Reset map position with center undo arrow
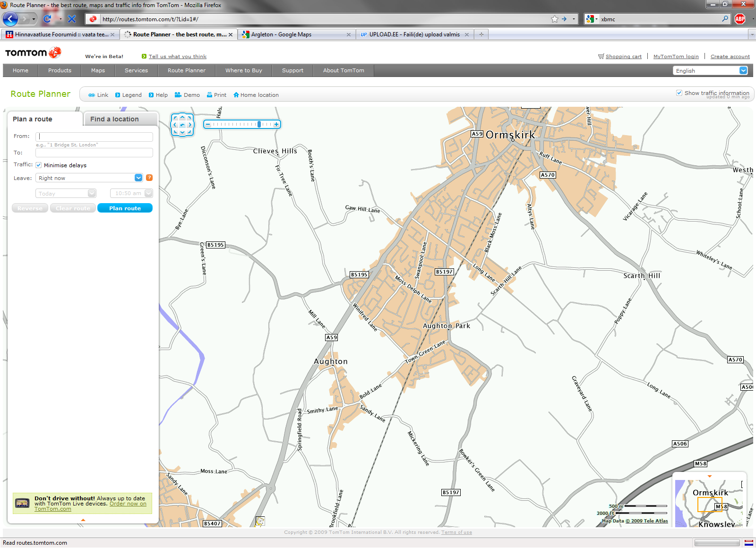756x548 pixels. coord(182,125)
